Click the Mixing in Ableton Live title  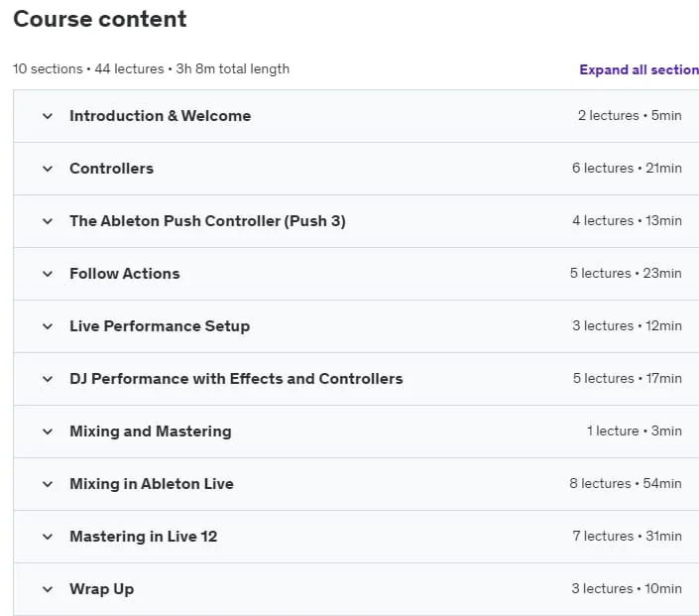(152, 484)
